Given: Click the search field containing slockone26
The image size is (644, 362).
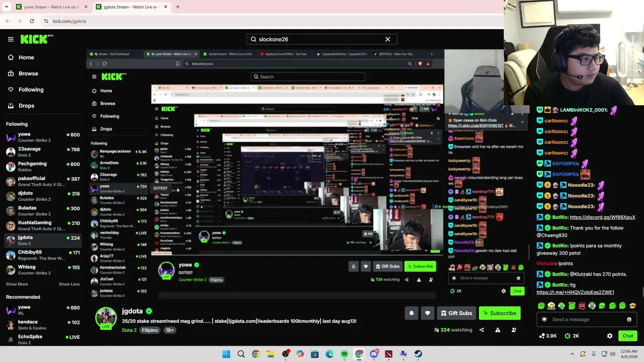Looking at the screenshot, I should point(321,39).
